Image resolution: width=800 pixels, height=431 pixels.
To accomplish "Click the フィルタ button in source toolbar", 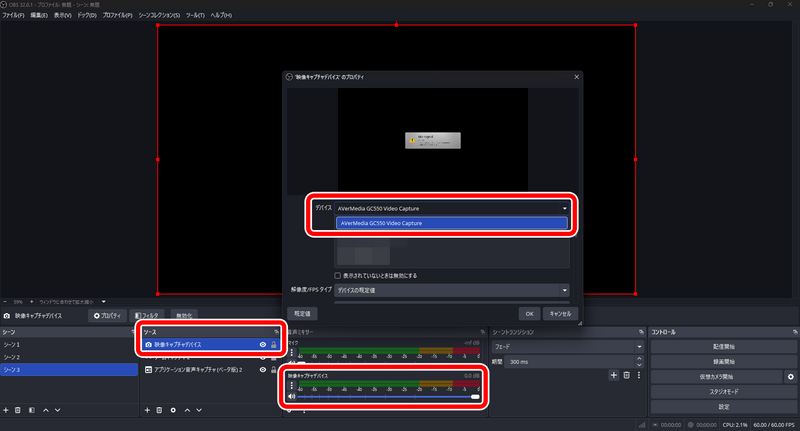I will pos(147,316).
